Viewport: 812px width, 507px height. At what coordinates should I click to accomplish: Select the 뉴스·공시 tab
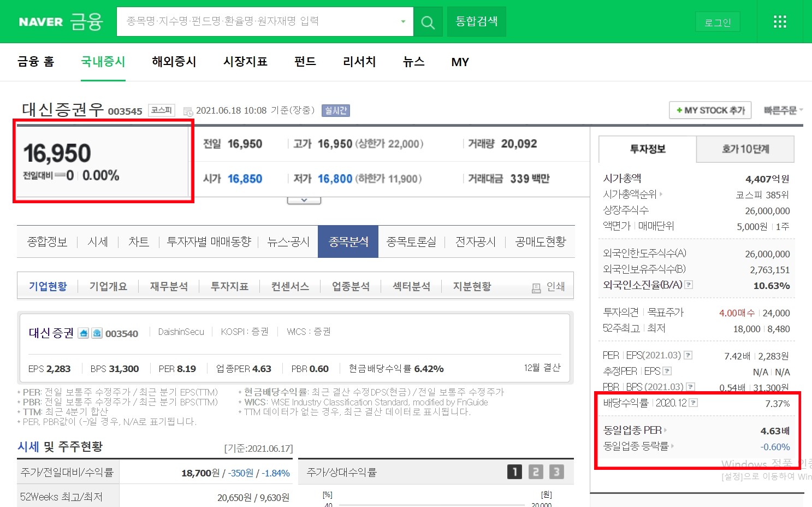coord(288,242)
